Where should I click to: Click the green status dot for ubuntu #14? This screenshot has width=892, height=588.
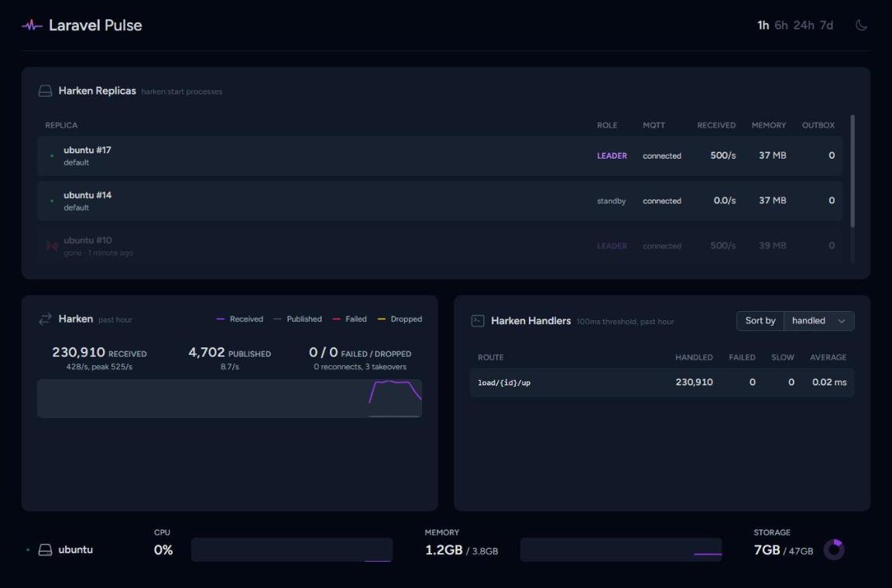coord(52,200)
